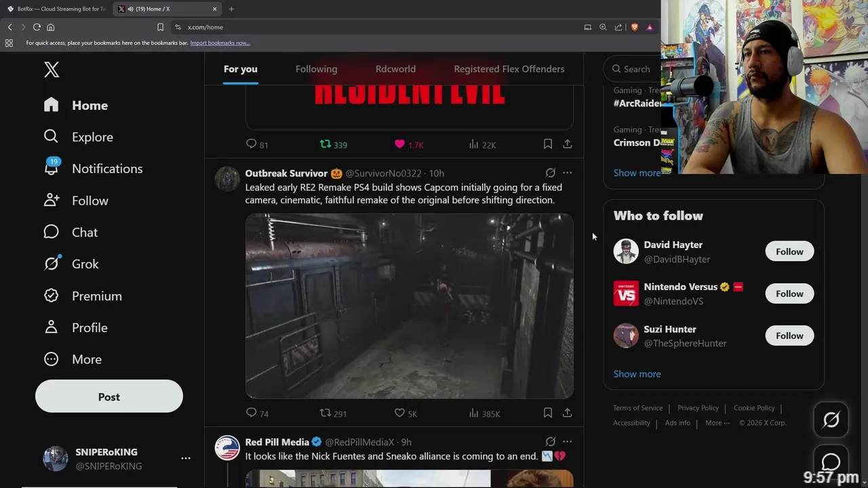
Task: Open SNIPERoKING account options ellipsis
Action: click(186, 459)
